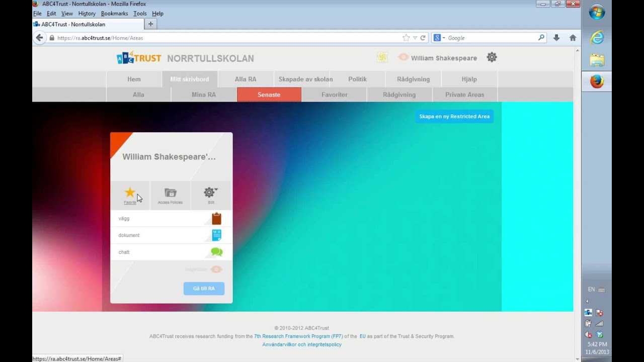Viewport: 644px width, 362px height.
Task: Open the File menu
Action: pyautogui.click(x=37, y=14)
